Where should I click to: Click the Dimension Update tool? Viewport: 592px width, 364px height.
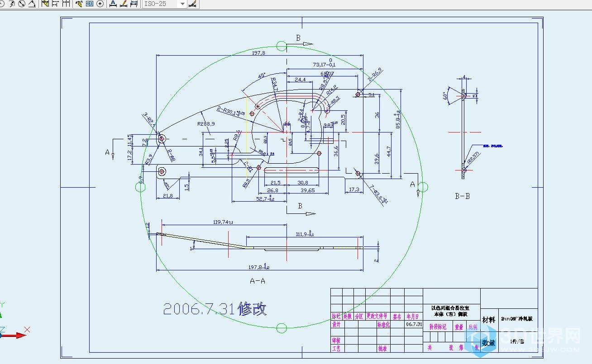click(134, 4)
